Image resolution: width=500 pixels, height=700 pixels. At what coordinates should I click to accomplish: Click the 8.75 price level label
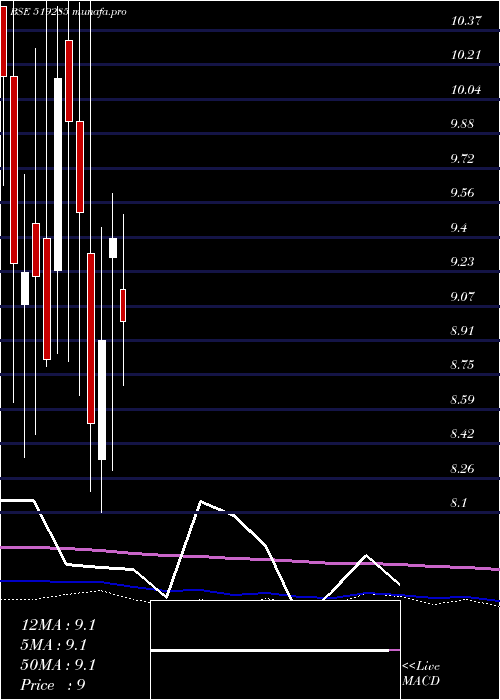click(x=462, y=365)
